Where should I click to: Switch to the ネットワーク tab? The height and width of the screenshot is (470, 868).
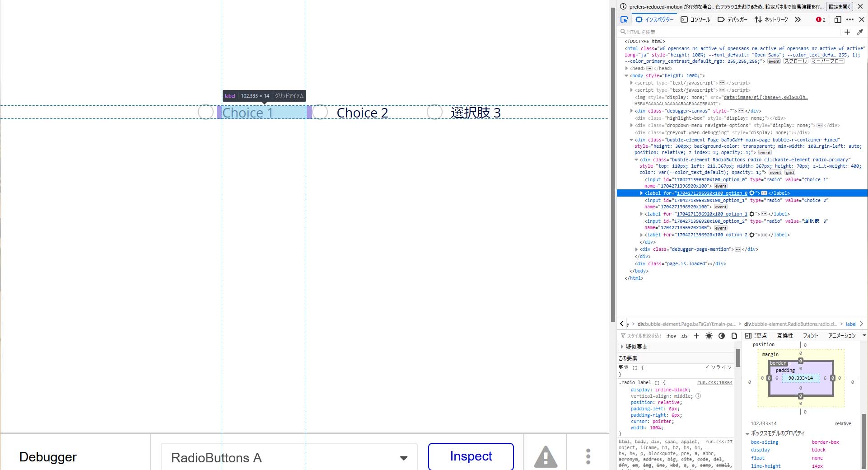coord(771,19)
